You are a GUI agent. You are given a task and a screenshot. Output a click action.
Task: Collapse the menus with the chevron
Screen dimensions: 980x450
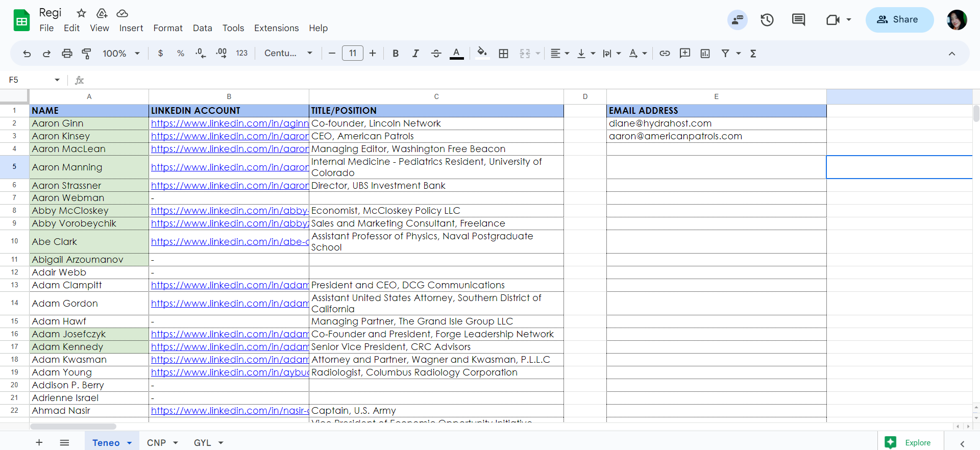(952, 54)
